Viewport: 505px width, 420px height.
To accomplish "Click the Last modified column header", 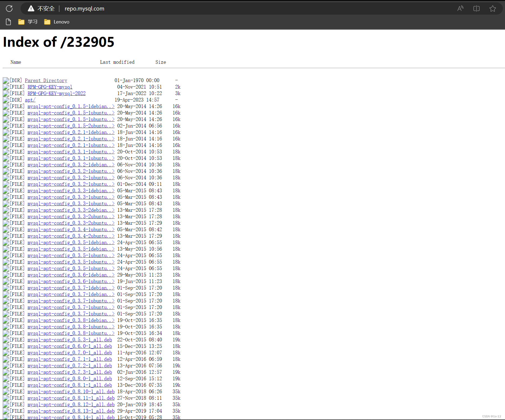I will click(x=117, y=62).
